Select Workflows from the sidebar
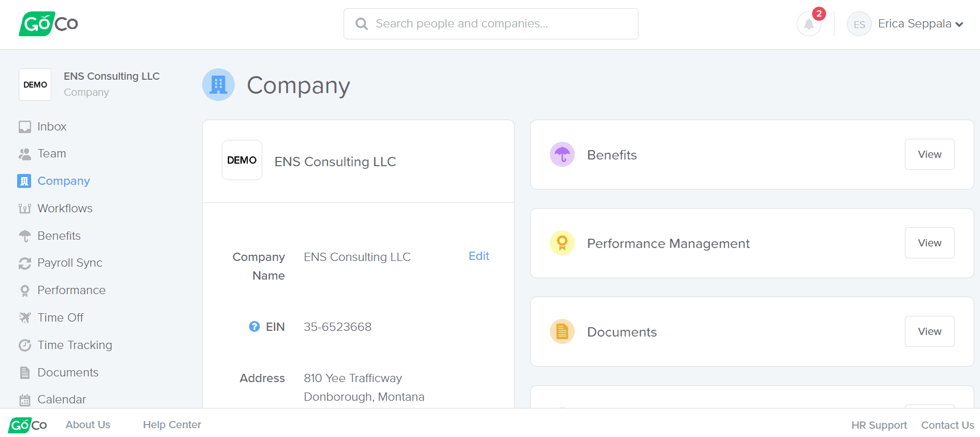This screenshot has width=980, height=437. coord(65,208)
